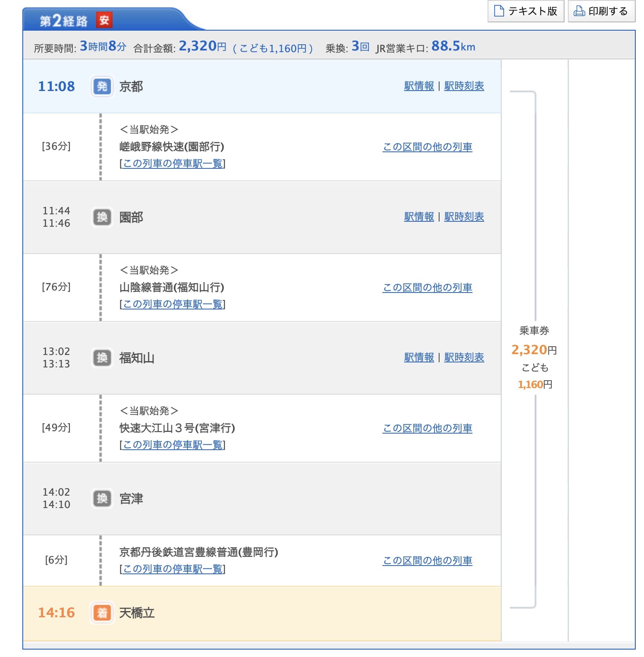This screenshot has width=644, height=657.
Task: View other trains for 山陰線普通 section
Action: [x=428, y=288]
